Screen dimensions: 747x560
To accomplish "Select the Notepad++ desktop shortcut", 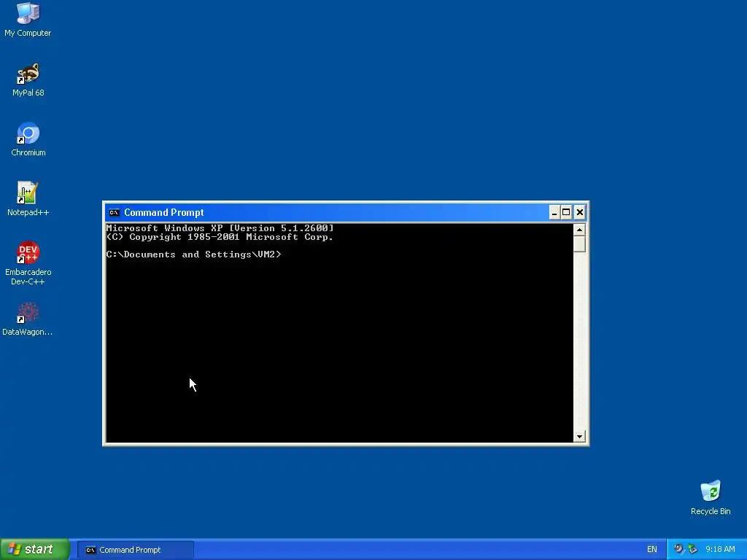I will (x=28, y=199).
